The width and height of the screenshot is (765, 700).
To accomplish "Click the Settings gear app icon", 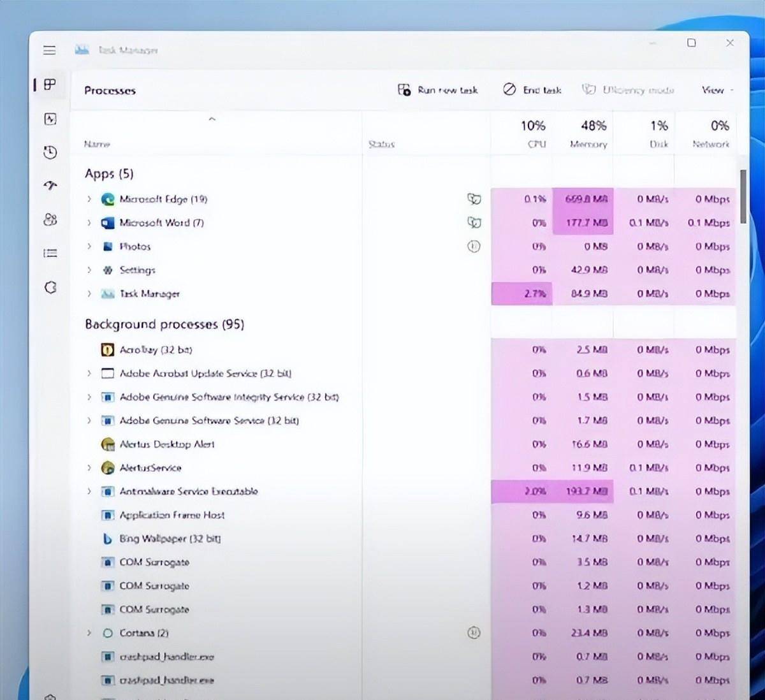I will pyautogui.click(x=108, y=270).
